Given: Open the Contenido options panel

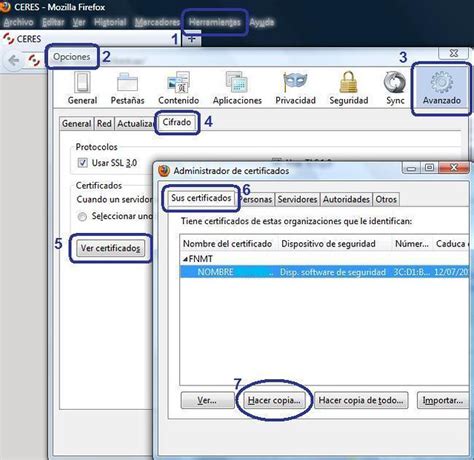Looking at the screenshot, I should coord(179,88).
